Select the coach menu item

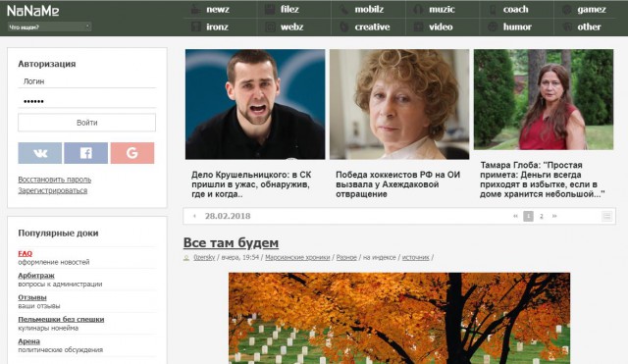coord(515,9)
